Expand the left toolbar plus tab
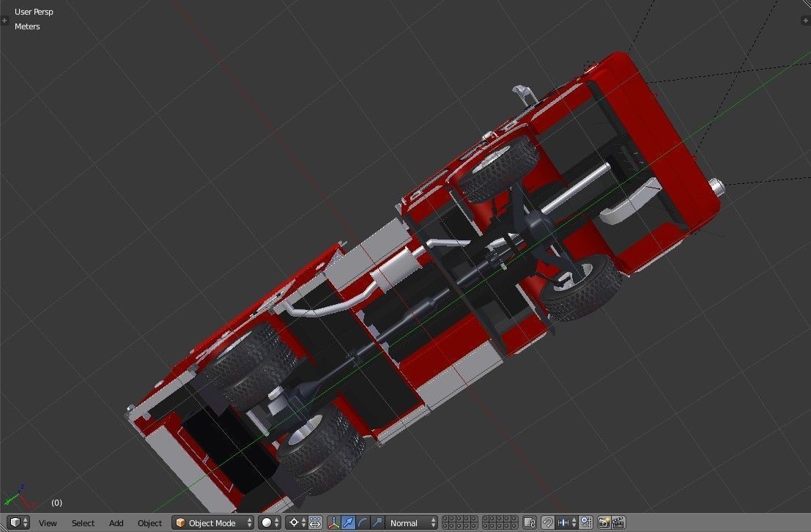This screenshot has height=532, width=811. point(4,21)
